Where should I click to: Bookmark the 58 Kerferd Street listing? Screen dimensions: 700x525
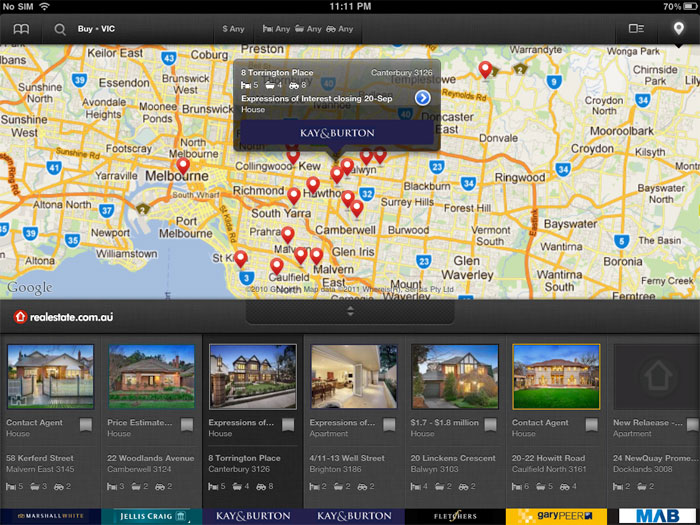pos(86,425)
